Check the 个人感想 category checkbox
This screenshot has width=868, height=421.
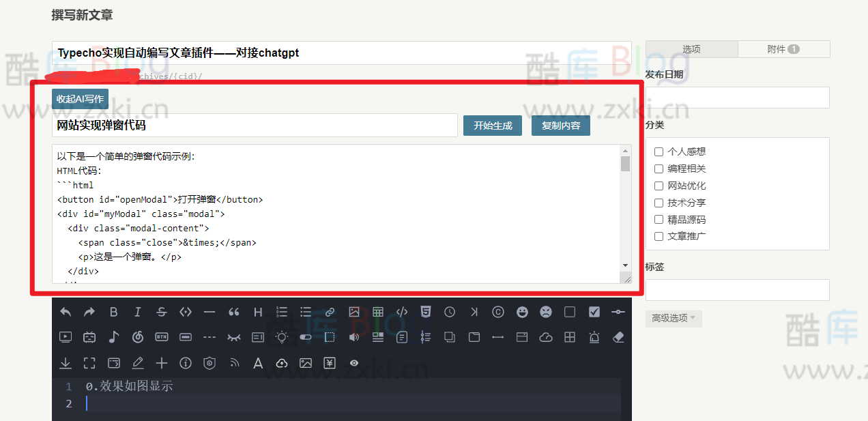pos(659,151)
